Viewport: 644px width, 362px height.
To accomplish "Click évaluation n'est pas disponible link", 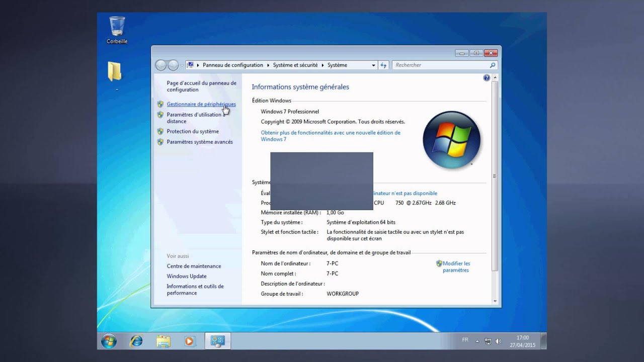I will click(405, 193).
